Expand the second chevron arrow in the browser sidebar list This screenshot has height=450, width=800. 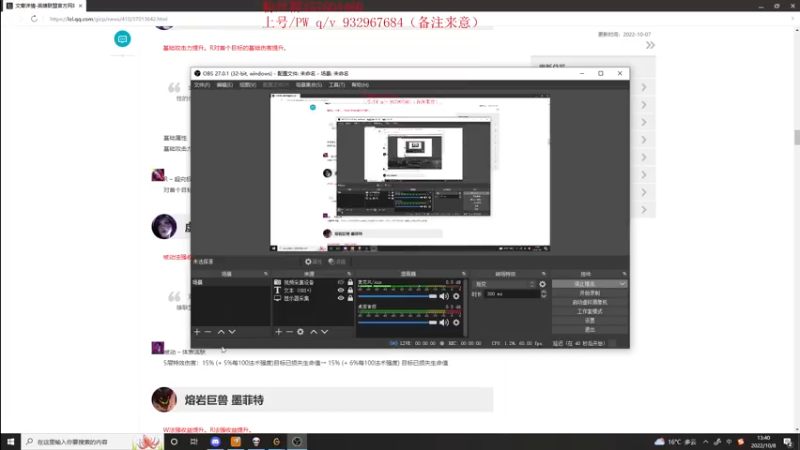[x=644, y=105]
